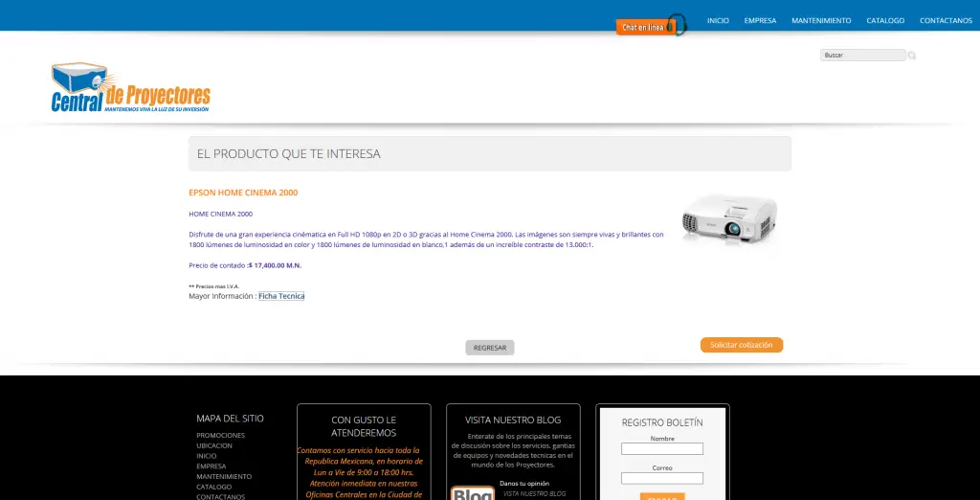The width and height of the screenshot is (980, 500).
Task: Click the price text $ 17,400.00 M.N.
Action: coord(275,265)
